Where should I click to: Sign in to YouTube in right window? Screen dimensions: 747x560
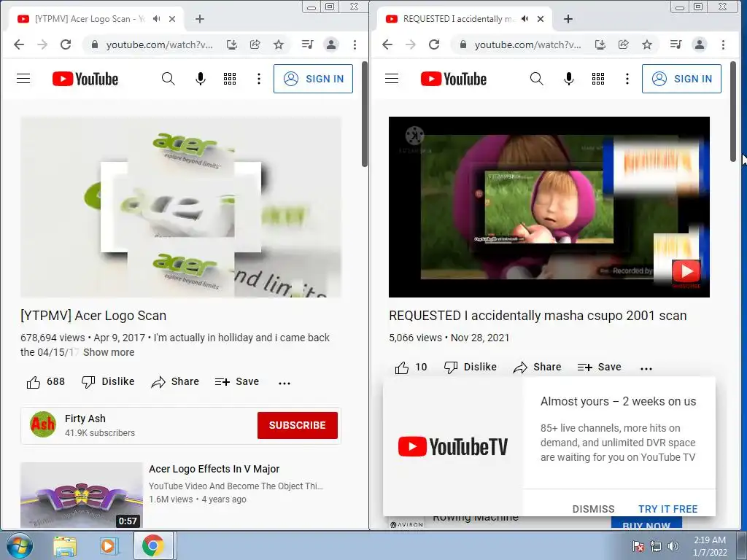point(681,79)
